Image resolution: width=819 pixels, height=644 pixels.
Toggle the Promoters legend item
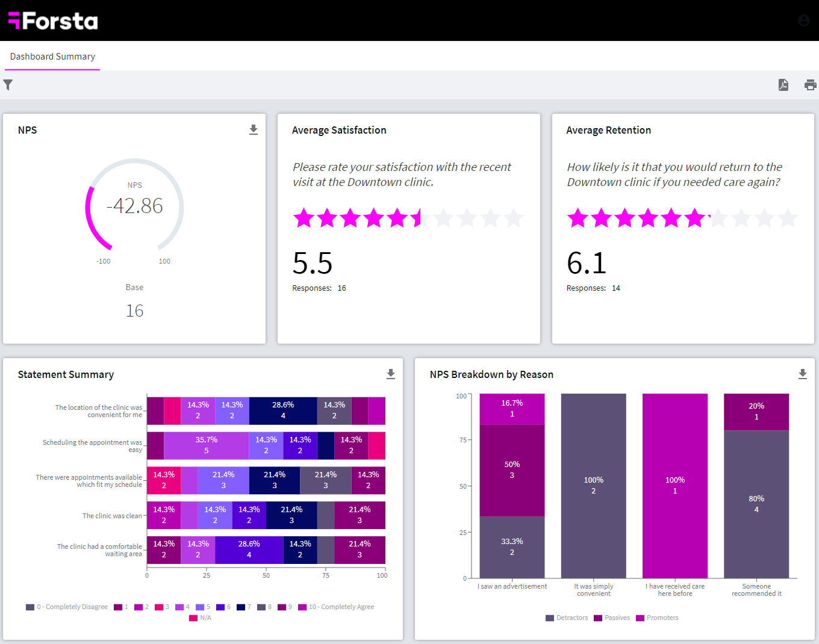click(657, 618)
